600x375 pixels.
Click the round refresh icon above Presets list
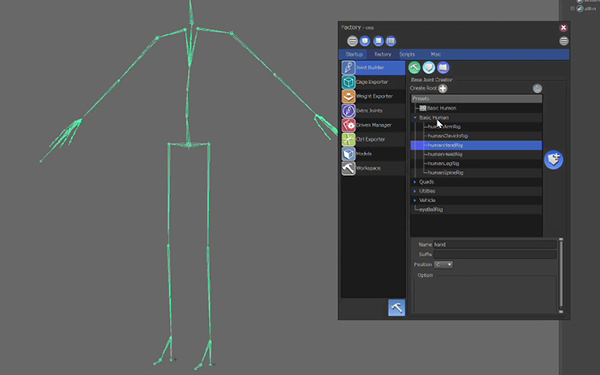pyautogui.click(x=537, y=88)
